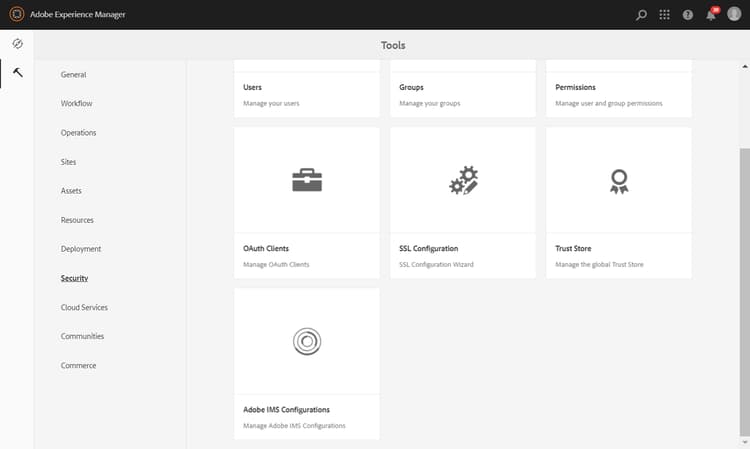
Task: Click 'Manage your groups' description text
Action: pos(430,103)
